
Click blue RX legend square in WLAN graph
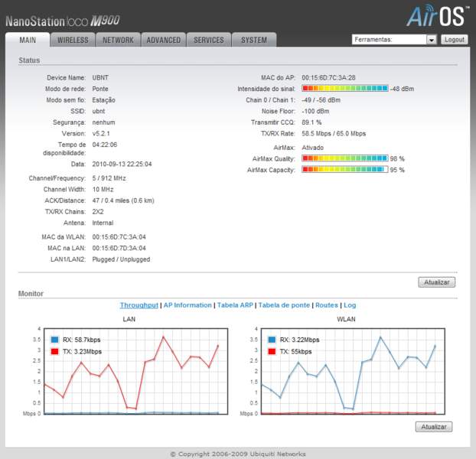pos(272,340)
